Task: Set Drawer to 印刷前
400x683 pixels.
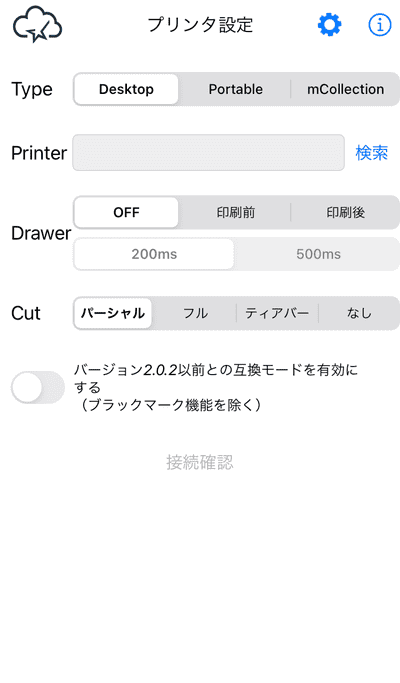Action: pyautogui.click(x=235, y=213)
